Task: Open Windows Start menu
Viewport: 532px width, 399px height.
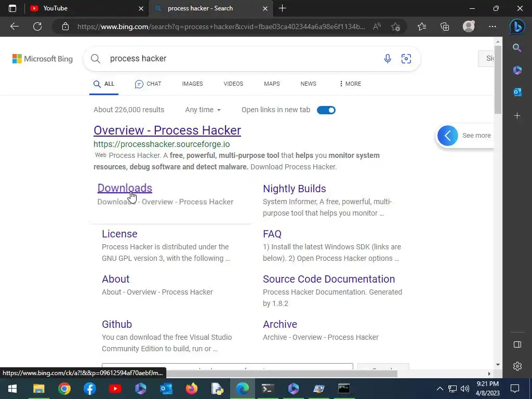Action: click(12, 389)
